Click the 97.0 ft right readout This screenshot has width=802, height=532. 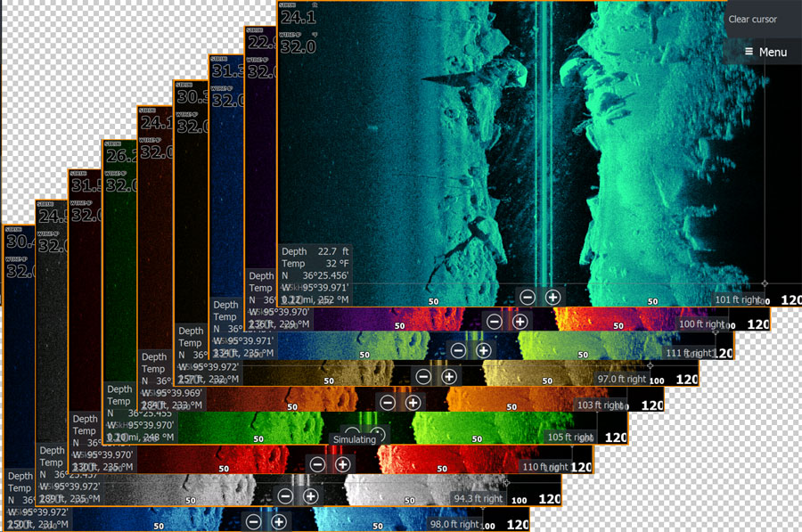622,379
